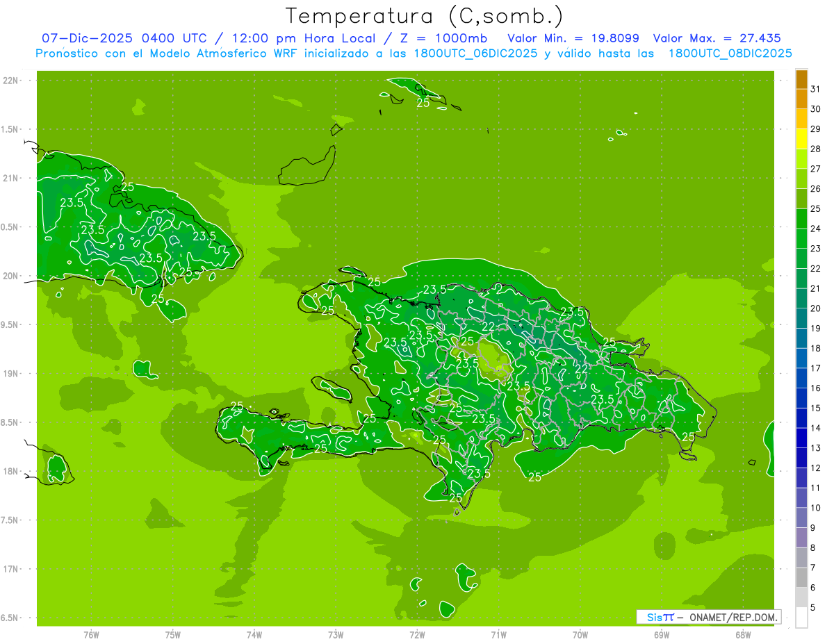Click the title "Temperatura (C,somb.)"
Image resolution: width=834 pixels, height=644 pixels.
tap(424, 15)
